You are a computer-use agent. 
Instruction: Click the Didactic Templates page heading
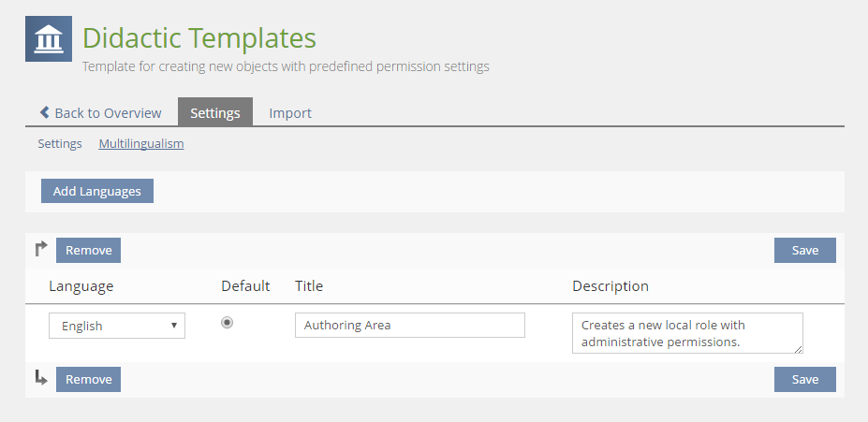click(x=199, y=38)
